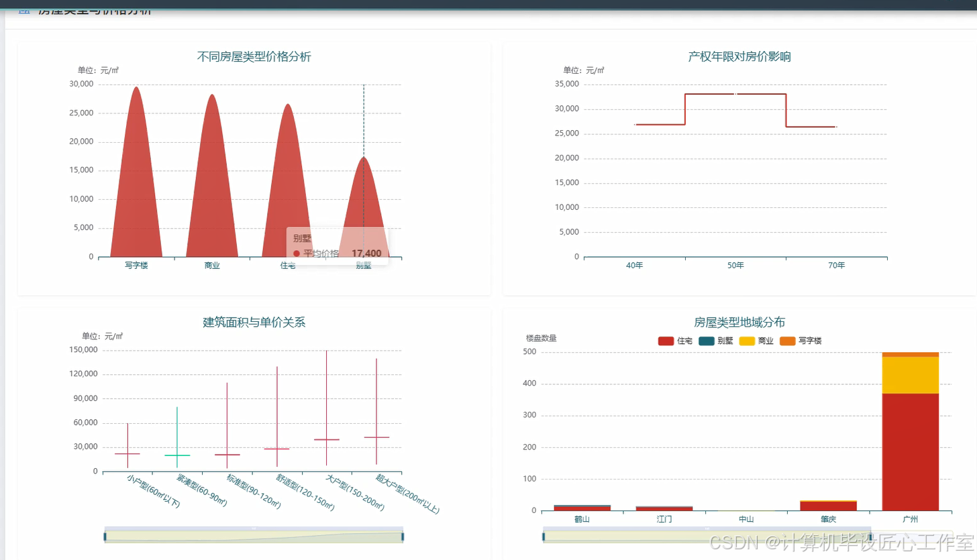Click the 标准型(90-120㎡) axis label
977x560 pixels.
click(254, 492)
